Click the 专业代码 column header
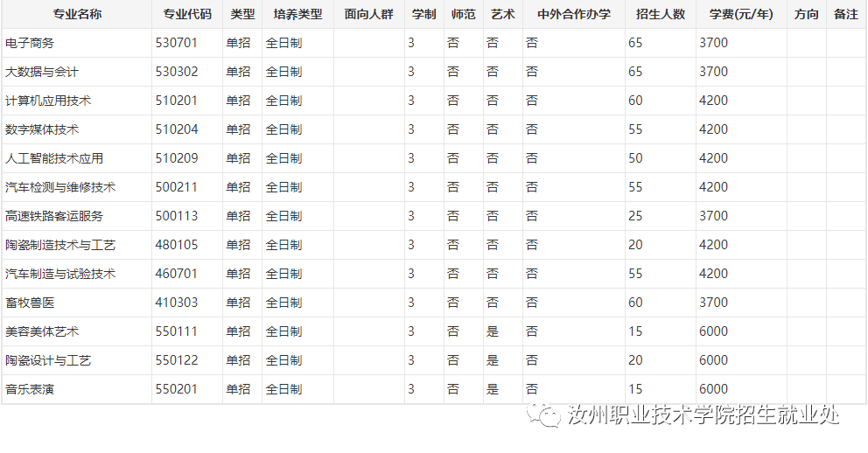This screenshot has height=453, width=868. pos(187,15)
